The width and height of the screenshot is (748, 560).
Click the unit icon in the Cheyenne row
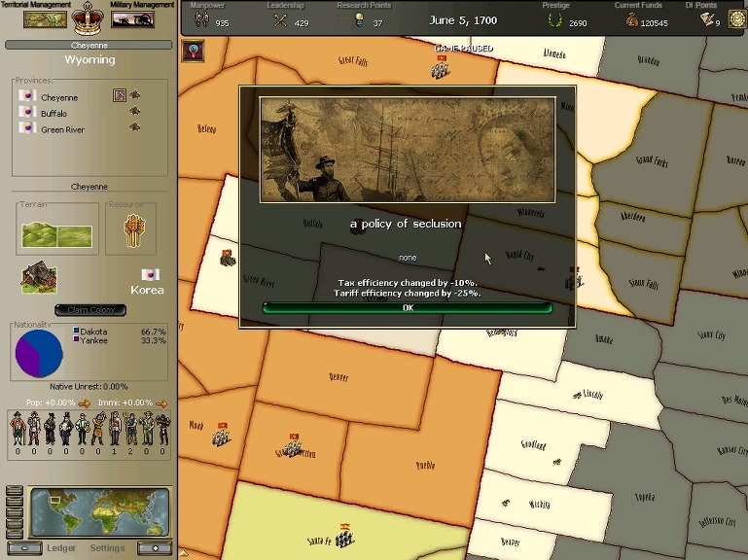point(135,94)
